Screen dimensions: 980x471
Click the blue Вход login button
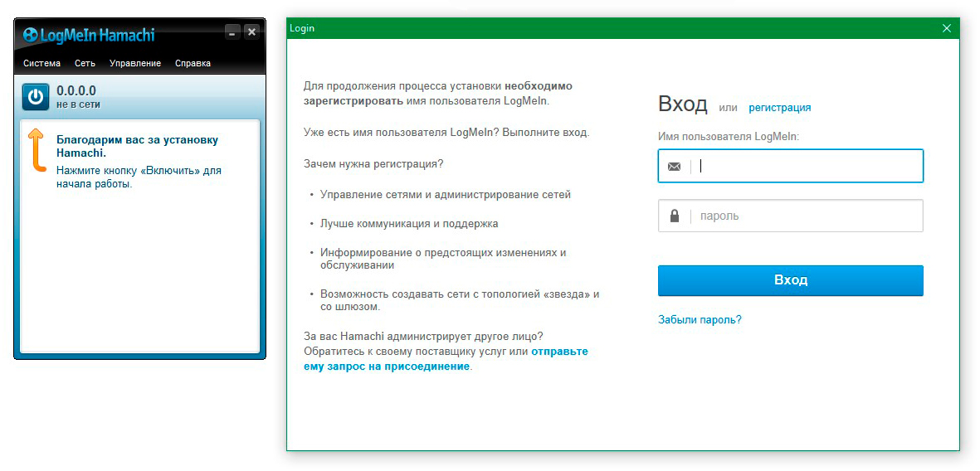click(791, 280)
